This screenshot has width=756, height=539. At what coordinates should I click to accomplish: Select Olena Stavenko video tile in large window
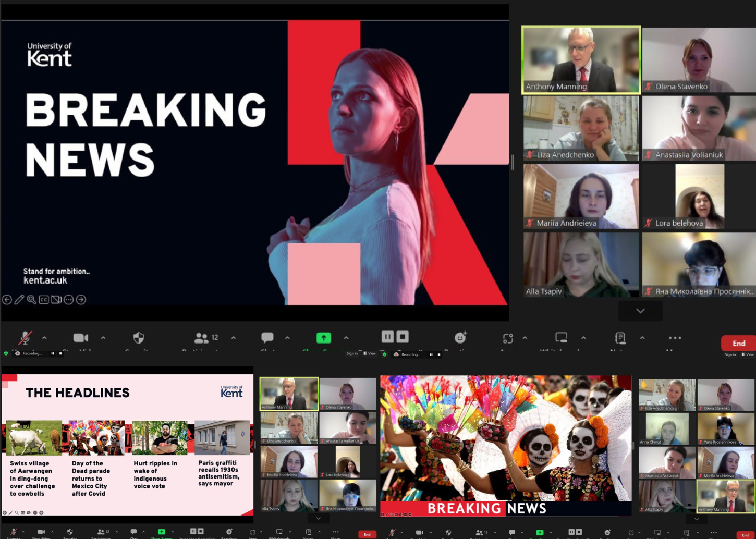coord(699,60)
